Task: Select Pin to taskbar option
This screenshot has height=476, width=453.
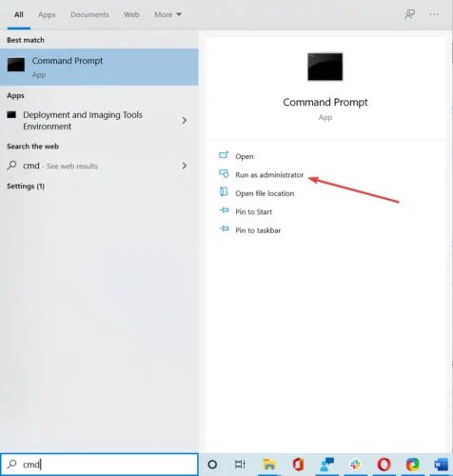Action: tap(258, 230)
